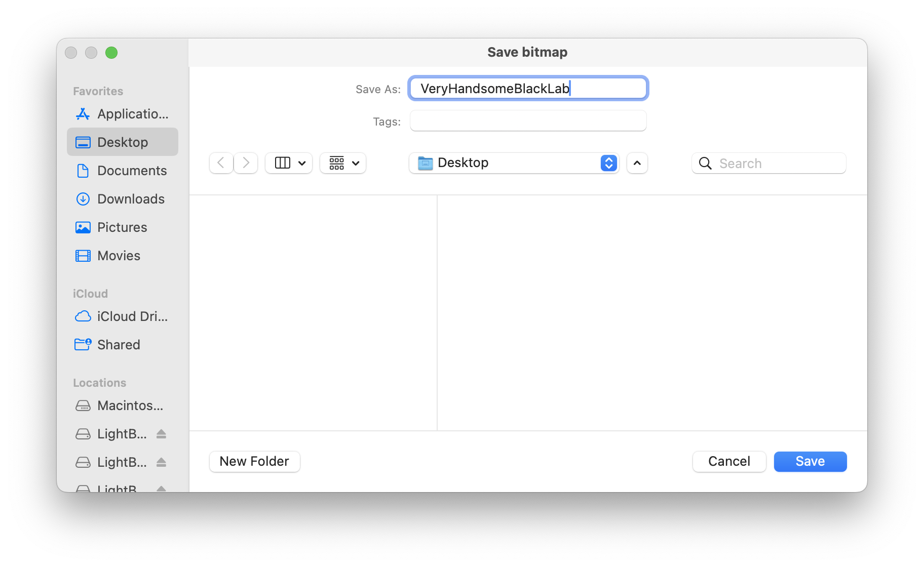Click the Save button
Image resolution: width=924 pixels, height=567 pixels.
click(810, 461)
